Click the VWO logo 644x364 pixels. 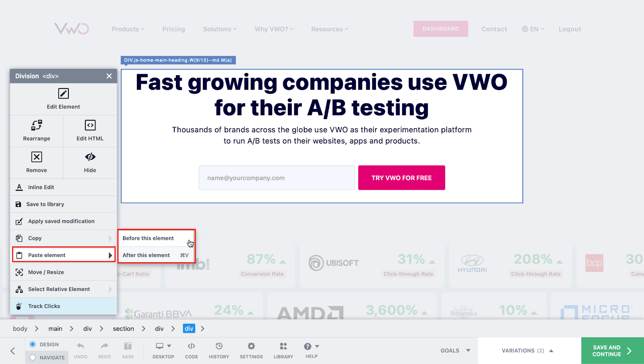[72, 29]
